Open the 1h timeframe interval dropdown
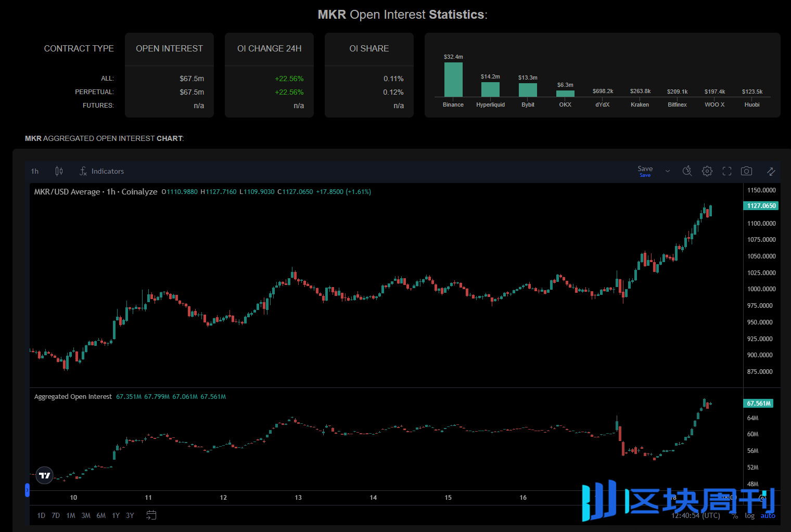 coord(35,171)
